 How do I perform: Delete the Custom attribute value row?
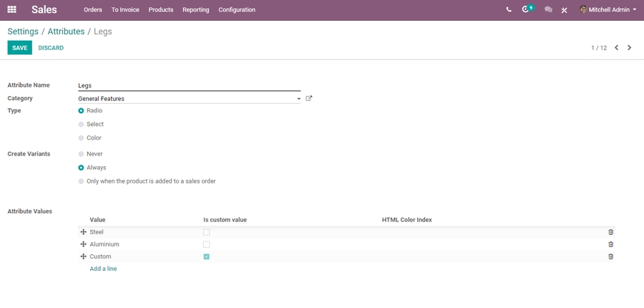coord(610,256)
